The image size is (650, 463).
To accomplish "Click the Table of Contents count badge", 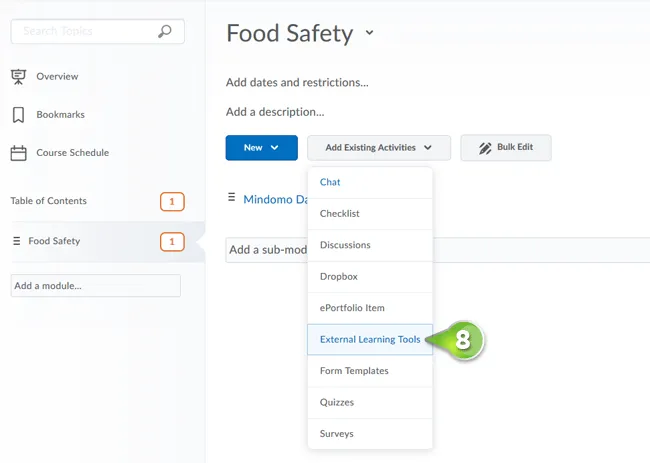I will (x=172, y=202).
